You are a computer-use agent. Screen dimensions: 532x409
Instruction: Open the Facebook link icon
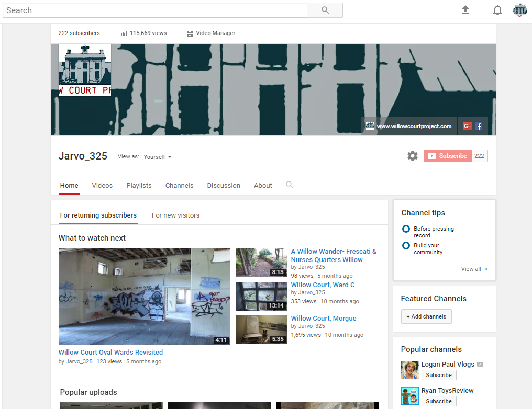[479, 126]
